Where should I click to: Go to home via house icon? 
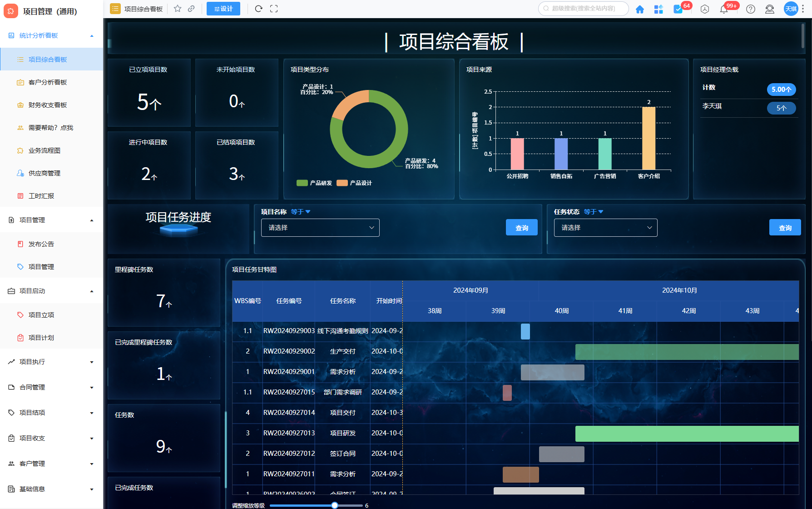639,9
